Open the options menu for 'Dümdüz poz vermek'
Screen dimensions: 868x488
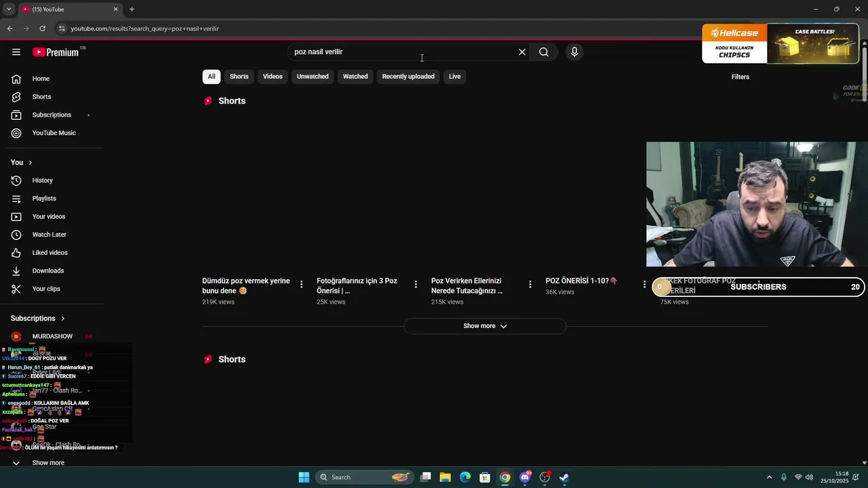(x=301, y=285)
